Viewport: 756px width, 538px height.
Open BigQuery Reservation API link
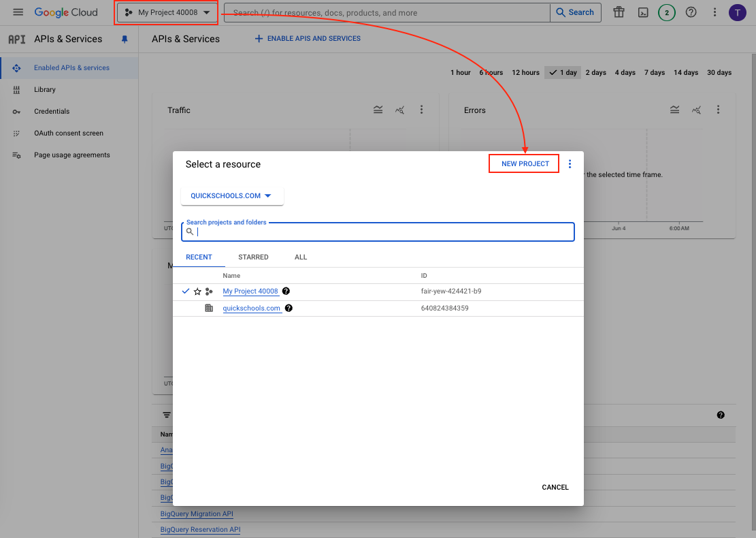click(x=200, y=529)
